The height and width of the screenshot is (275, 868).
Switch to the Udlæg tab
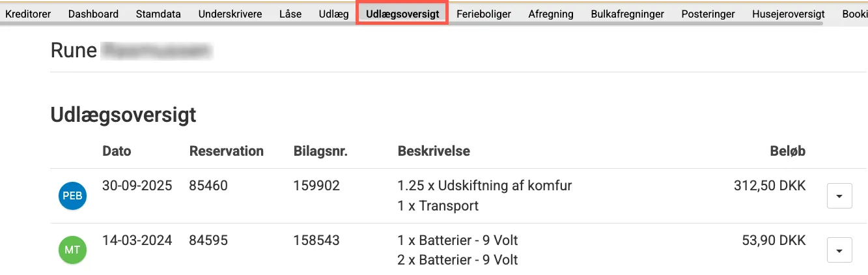pyautogui.click(x=334, y=14)
